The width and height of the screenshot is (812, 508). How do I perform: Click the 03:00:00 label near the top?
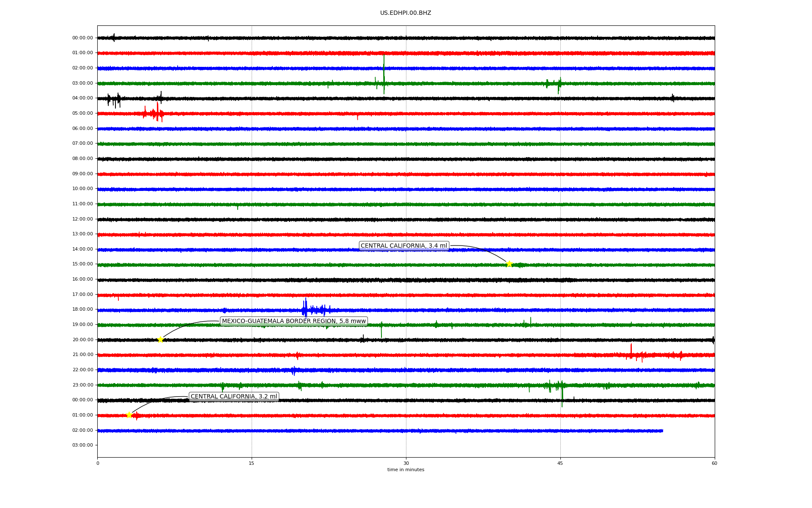(82, 83)
